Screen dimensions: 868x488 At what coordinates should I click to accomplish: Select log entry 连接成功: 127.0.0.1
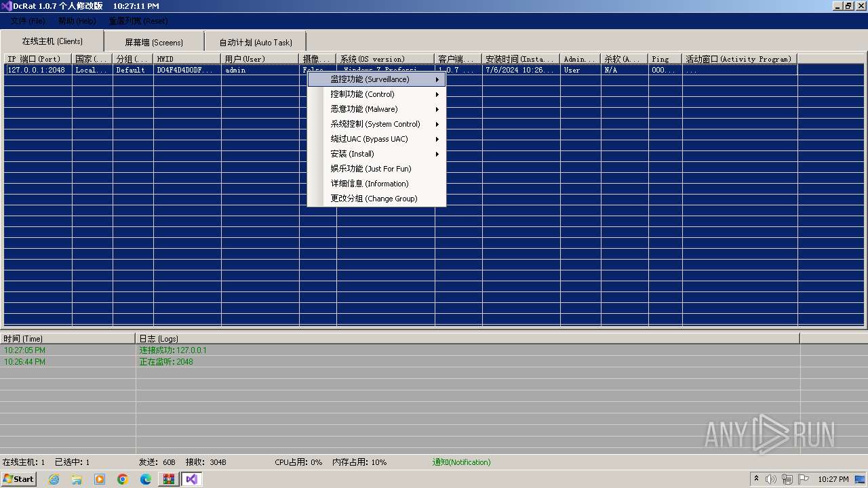(x=173, y=350)
